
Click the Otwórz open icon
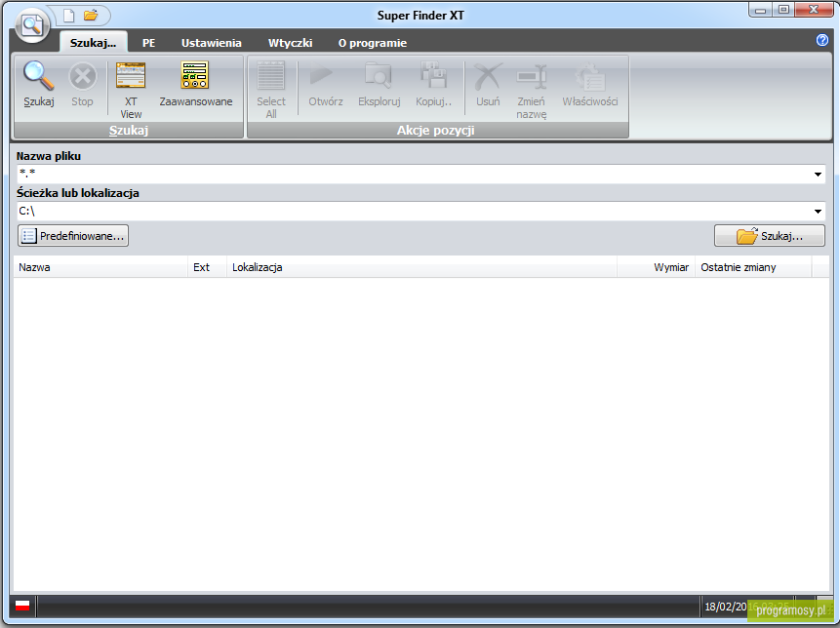tap(322, 75)
